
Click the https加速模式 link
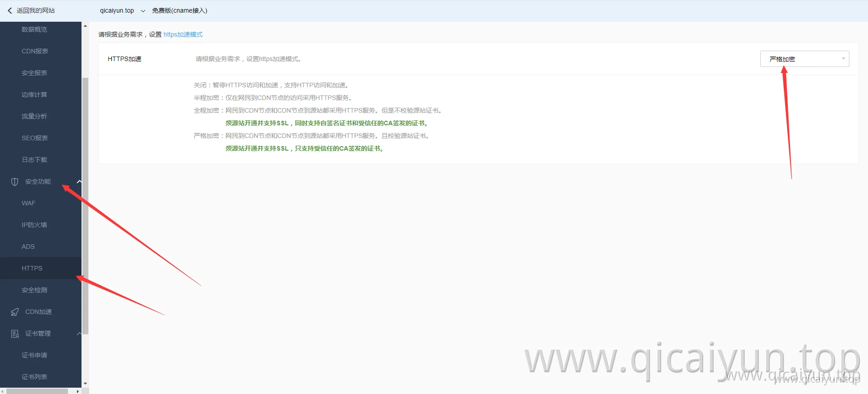[x=183, y=34]
